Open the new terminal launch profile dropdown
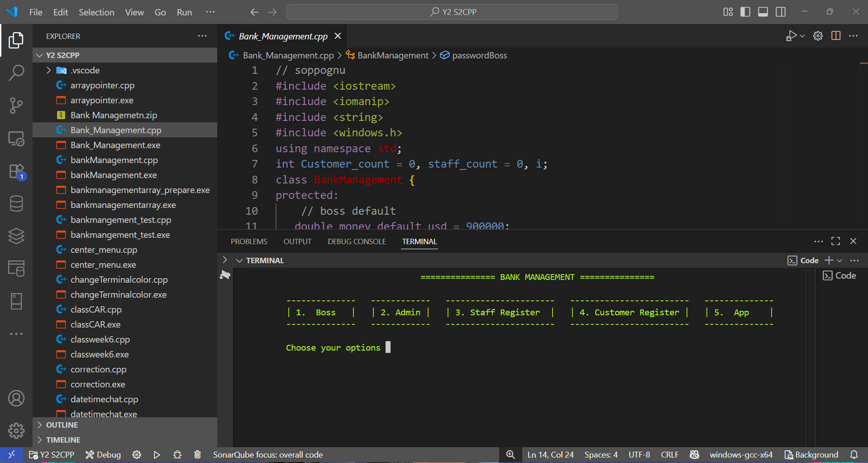The width and height of the screenshot is (868, 463). [x=840, y=260]
